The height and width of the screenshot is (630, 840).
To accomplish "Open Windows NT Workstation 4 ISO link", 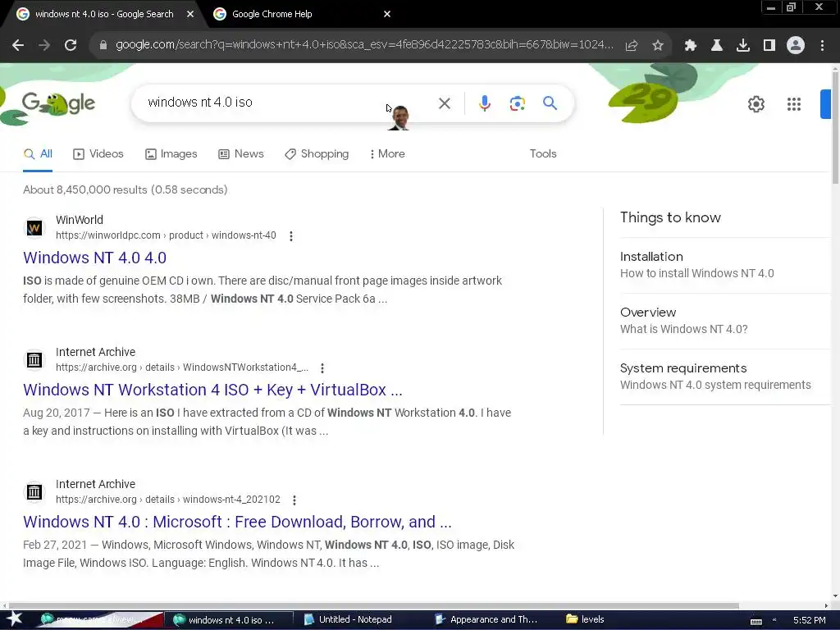I will click(212, 390).
